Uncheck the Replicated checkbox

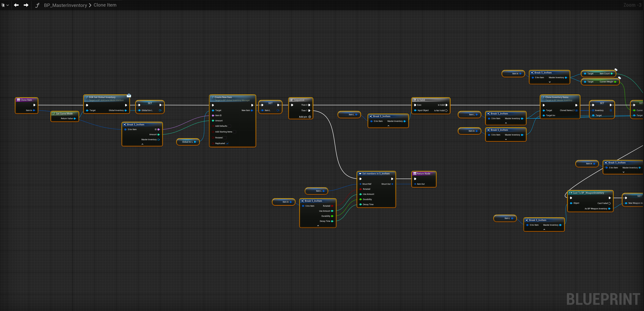[x=227, y=143]
